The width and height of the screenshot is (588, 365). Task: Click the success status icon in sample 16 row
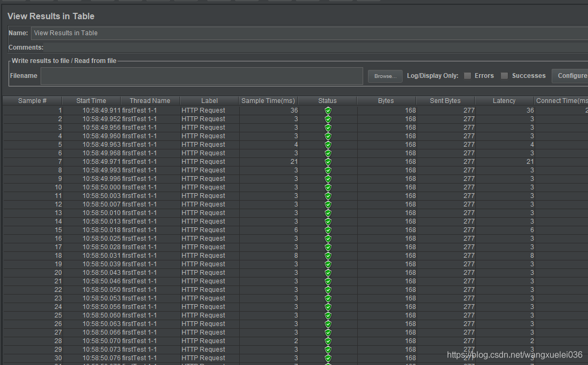point(328,239)
